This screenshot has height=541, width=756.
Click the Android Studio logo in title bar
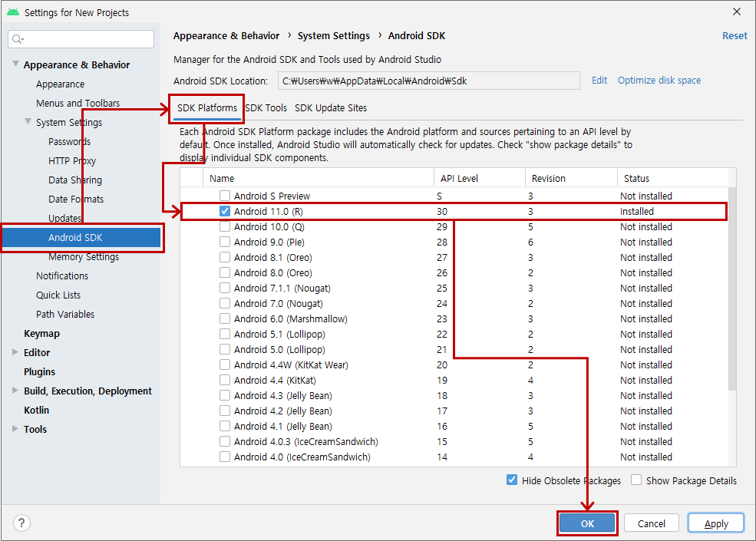point(13,12)
